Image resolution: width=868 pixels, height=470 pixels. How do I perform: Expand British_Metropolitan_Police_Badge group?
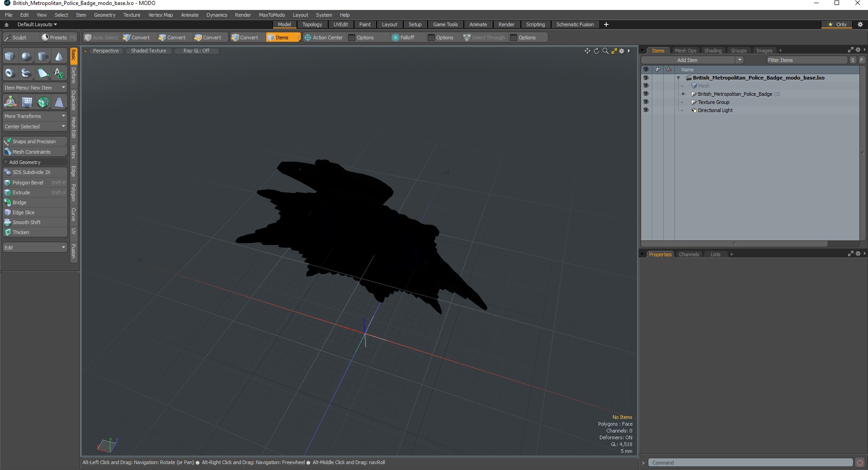pyautogui.click(x=684, y=94)
